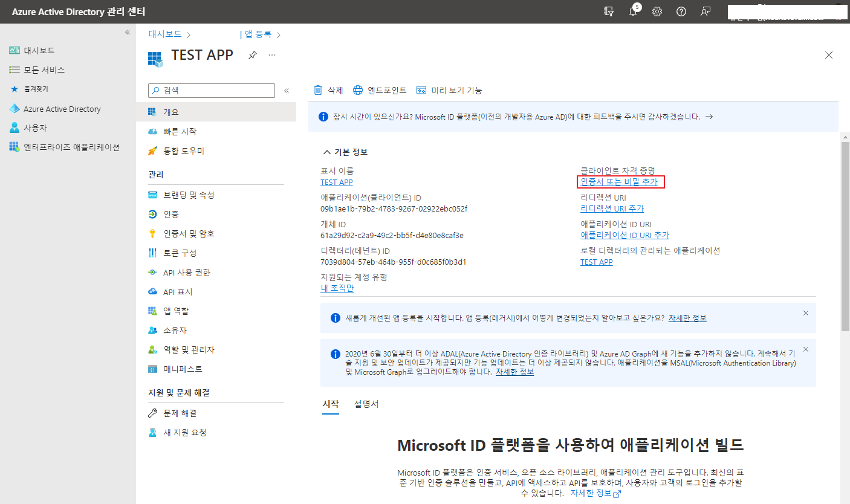Open 새 지원 요청 menu item
Image resolution: width=850 pixels, height=504 pixels.
point(216,433)
